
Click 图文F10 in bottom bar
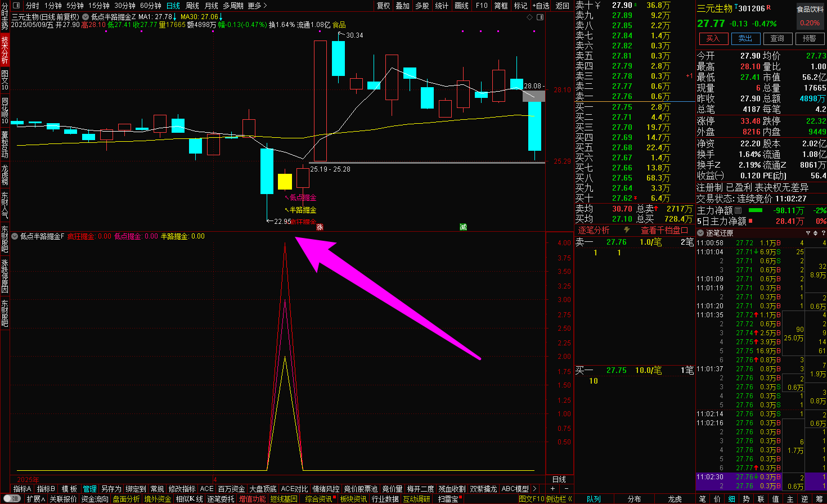(x=532, y=499)
